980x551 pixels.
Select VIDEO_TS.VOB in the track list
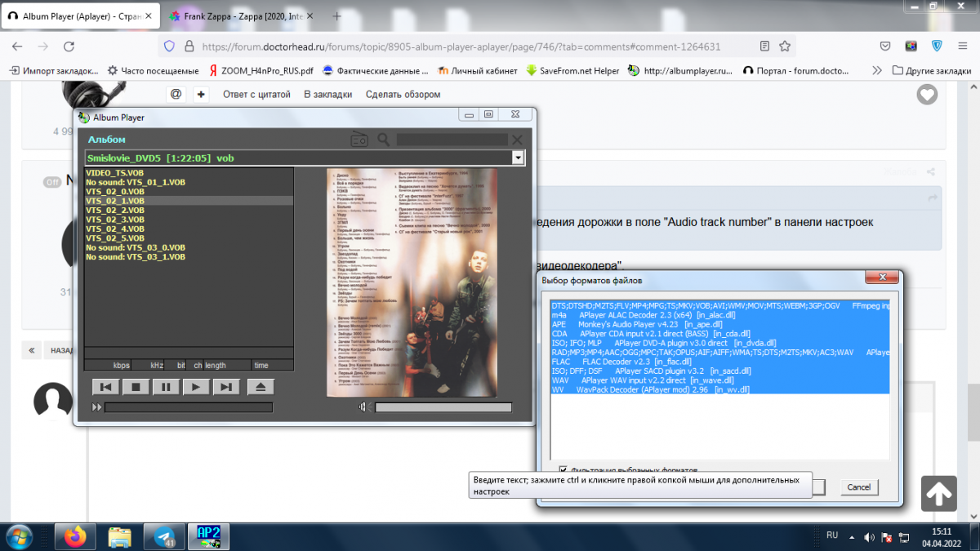pyautogui.click(x=114, y=174)
